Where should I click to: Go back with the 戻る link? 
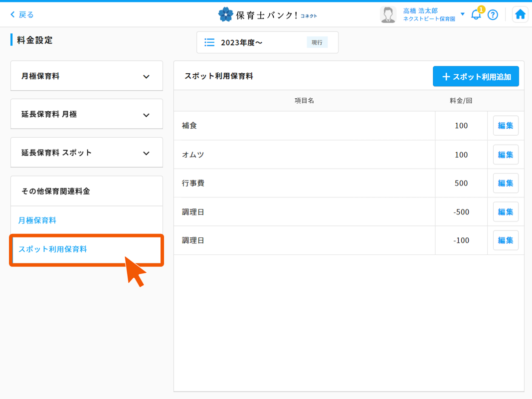pyautogui.click(x=22, y=15)
